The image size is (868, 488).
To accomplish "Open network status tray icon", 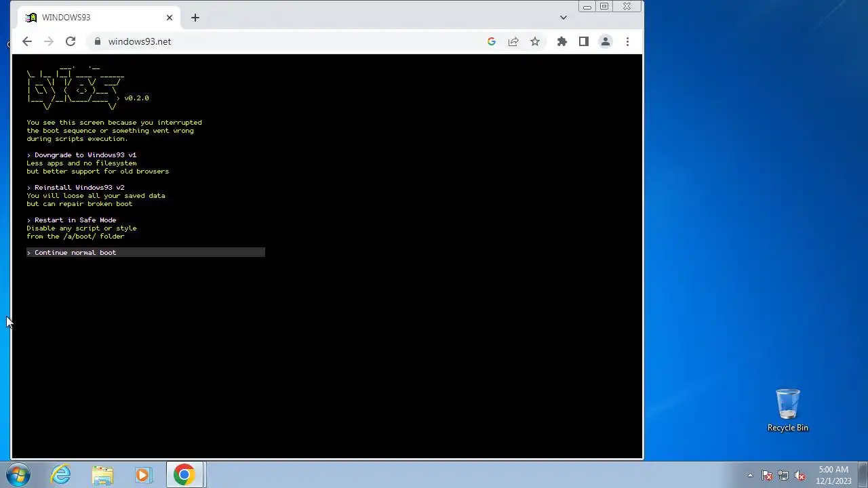I will 783,475.
